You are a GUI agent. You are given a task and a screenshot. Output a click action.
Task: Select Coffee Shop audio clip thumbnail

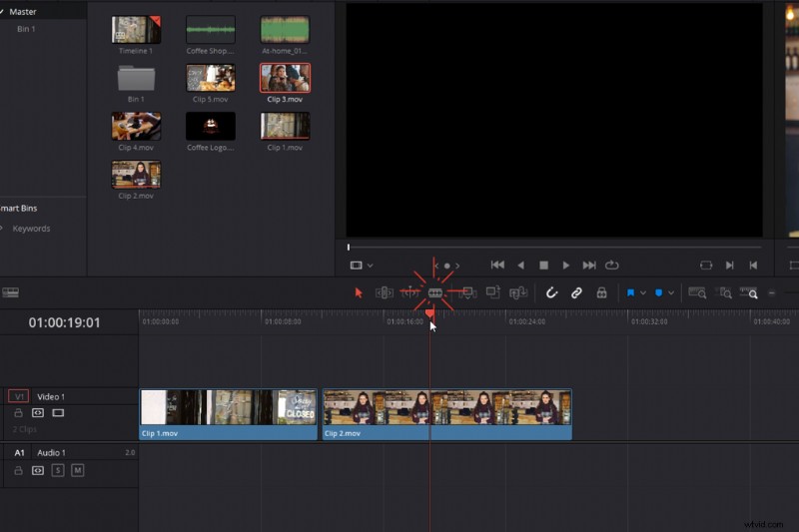pyautogui.click(x=211, y=30)
